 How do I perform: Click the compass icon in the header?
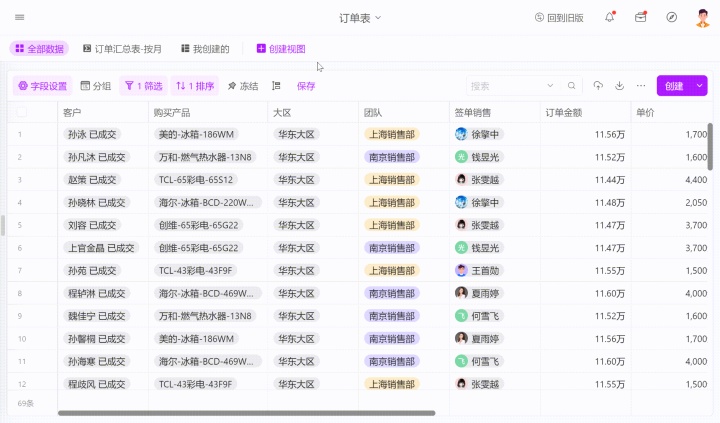pyautogui.click(x=672, y=17)
